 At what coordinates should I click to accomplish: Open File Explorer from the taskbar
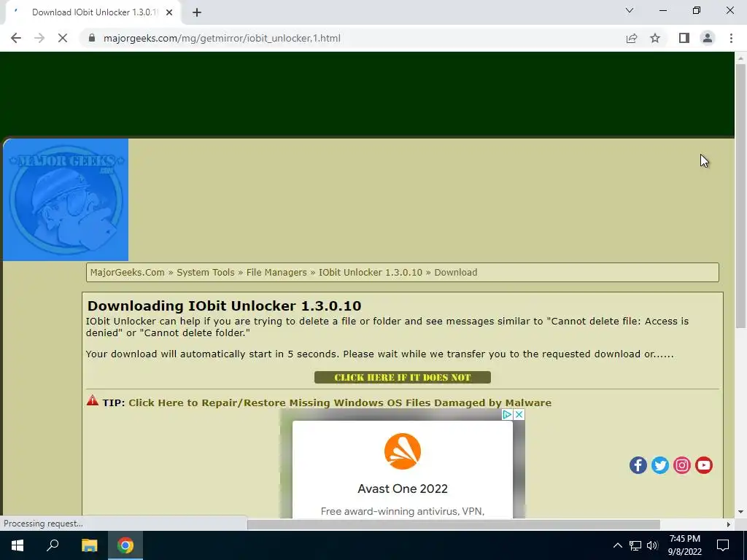coord(89,545)
